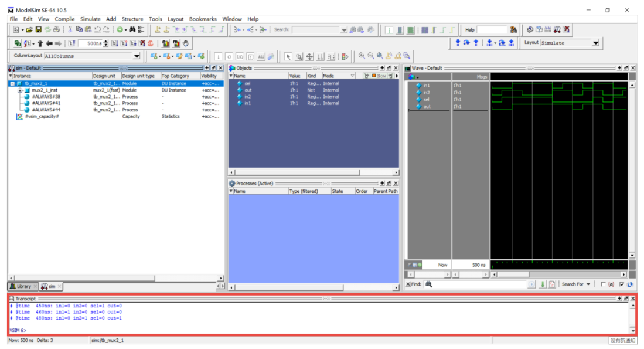Click the Find Next green down arrow
This screenshot has height=349, width=644.
(x=542, y=284)
